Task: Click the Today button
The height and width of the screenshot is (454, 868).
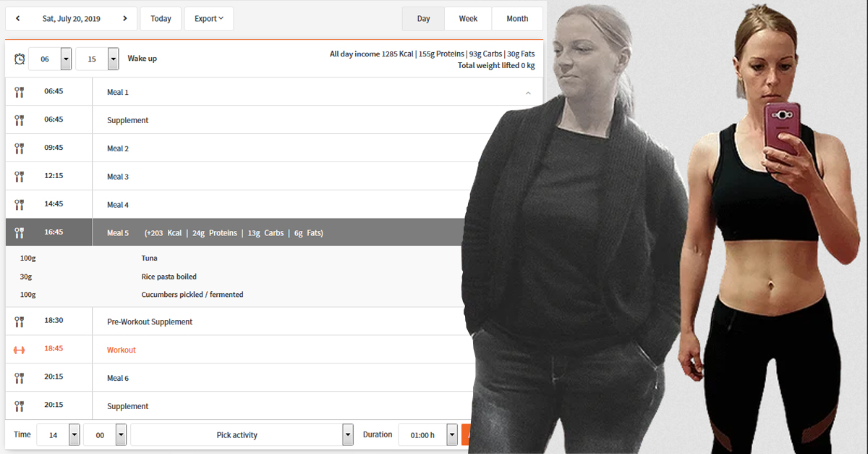Action: pos(161,19)
